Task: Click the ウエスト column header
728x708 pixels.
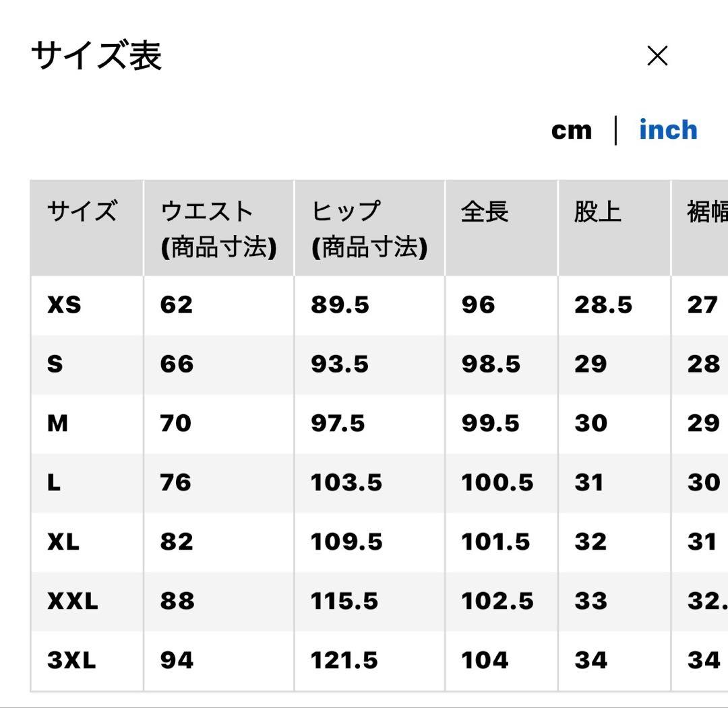Action: point(218,229)
